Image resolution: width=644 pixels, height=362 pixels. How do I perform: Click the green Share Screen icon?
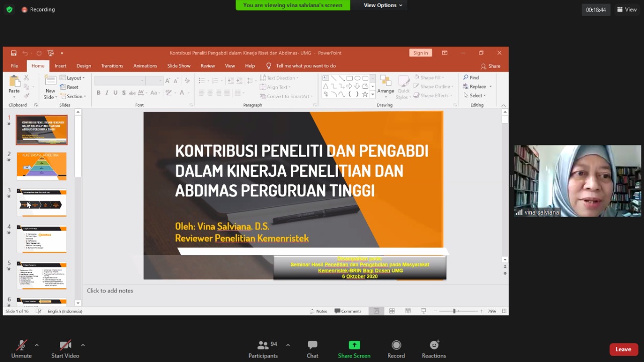coord(354,345)
